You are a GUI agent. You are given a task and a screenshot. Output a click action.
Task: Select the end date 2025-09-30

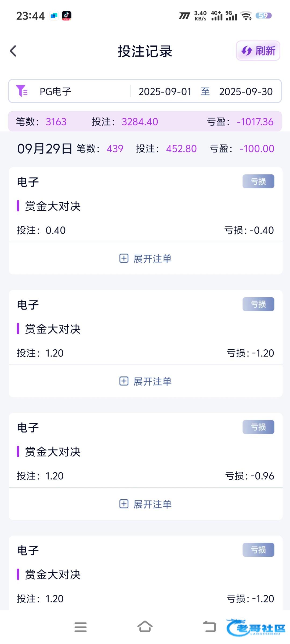click(246, 92)
